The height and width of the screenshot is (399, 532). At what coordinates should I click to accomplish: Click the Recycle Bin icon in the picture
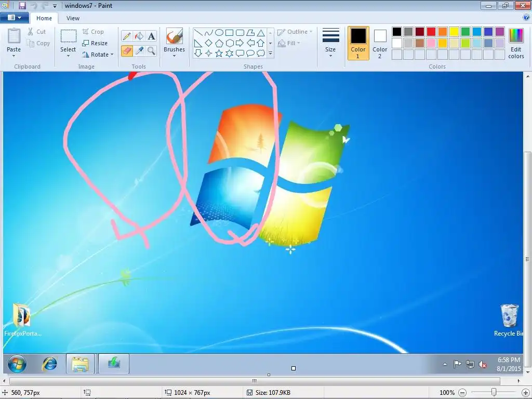509,315
